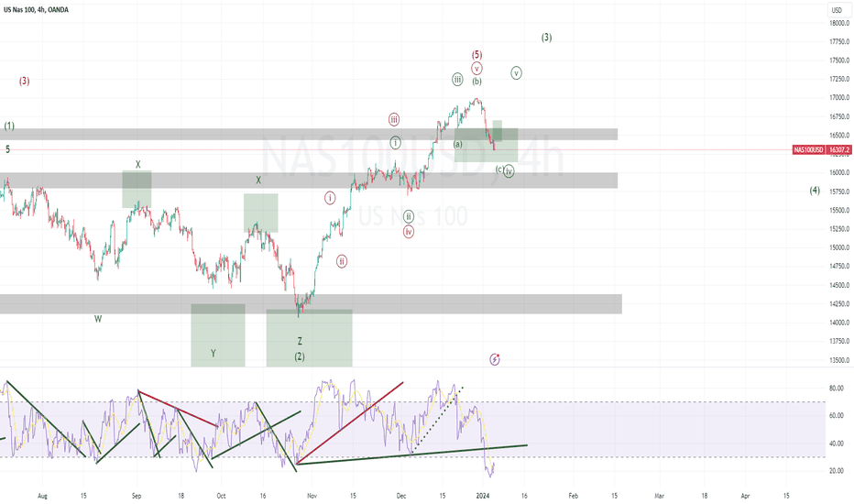Select the (c) wave label

pyautogui.click(x=498, y=170)
